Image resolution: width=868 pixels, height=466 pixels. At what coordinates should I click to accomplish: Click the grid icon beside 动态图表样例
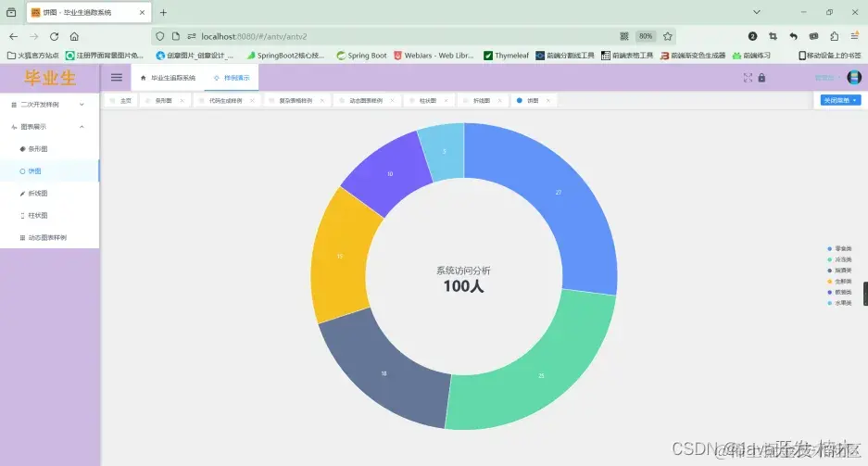(x=22, y=237)
